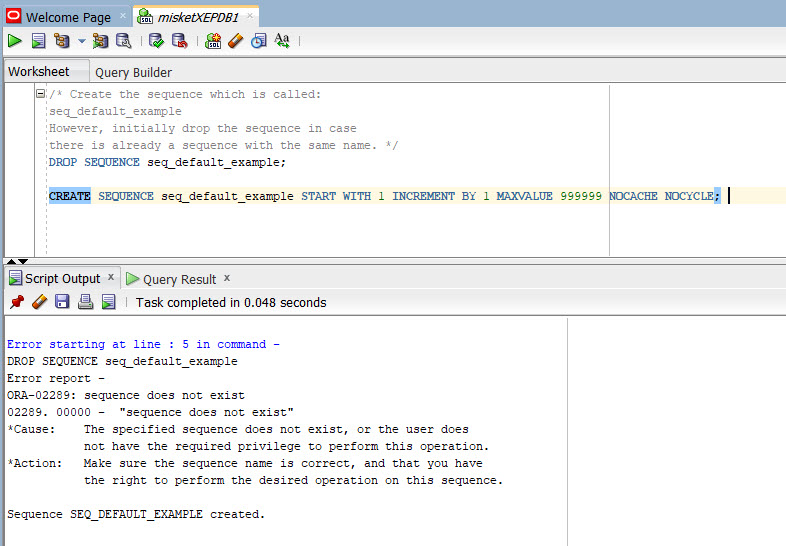Click the Explain Plan icon

click(x=62, y=41)
